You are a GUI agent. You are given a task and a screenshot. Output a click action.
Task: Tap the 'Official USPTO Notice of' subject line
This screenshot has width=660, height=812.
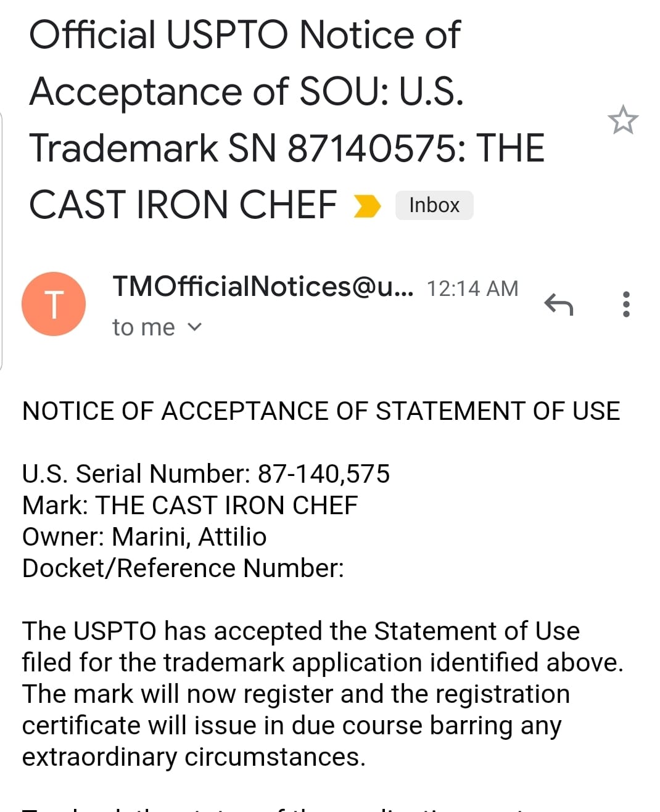pyautogui.click(x=244, y=35)
